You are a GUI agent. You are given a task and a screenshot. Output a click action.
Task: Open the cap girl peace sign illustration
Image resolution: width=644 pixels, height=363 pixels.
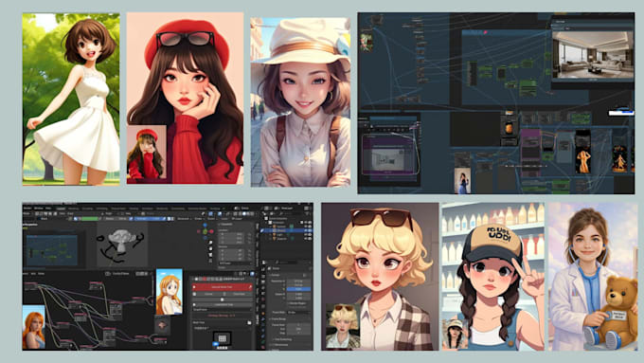(492, 276)
